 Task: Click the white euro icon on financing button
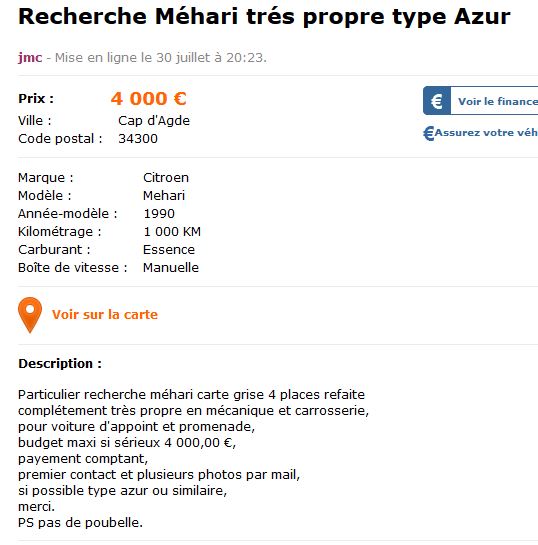[x=437, y=101]
